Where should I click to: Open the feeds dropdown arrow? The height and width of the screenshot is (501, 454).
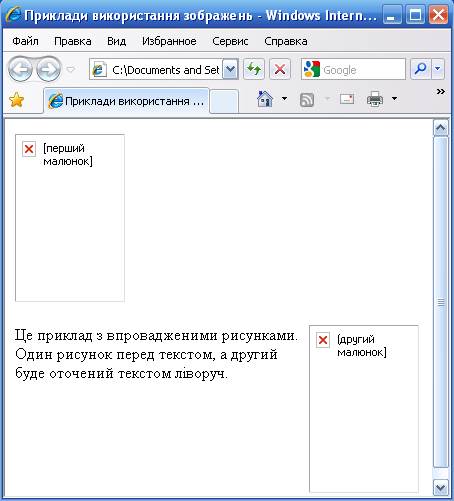coord(327,98)
